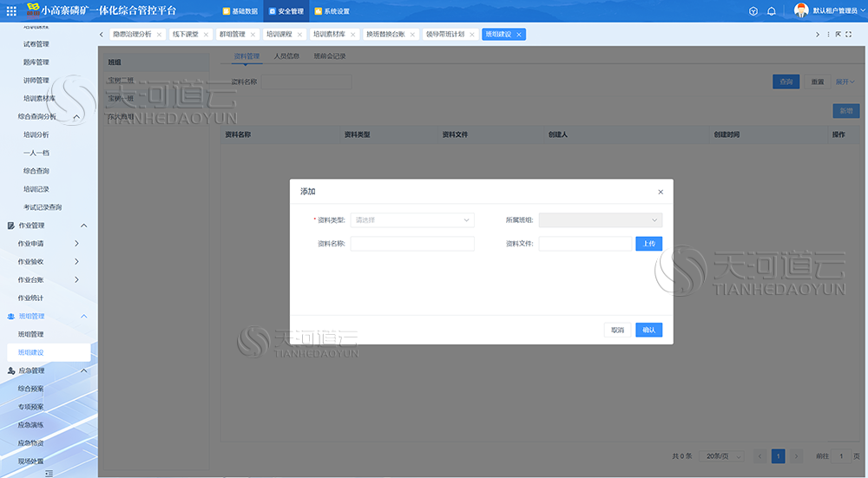Click the user avatar picture
868x478 pixels.
click(x=801, y=10)
